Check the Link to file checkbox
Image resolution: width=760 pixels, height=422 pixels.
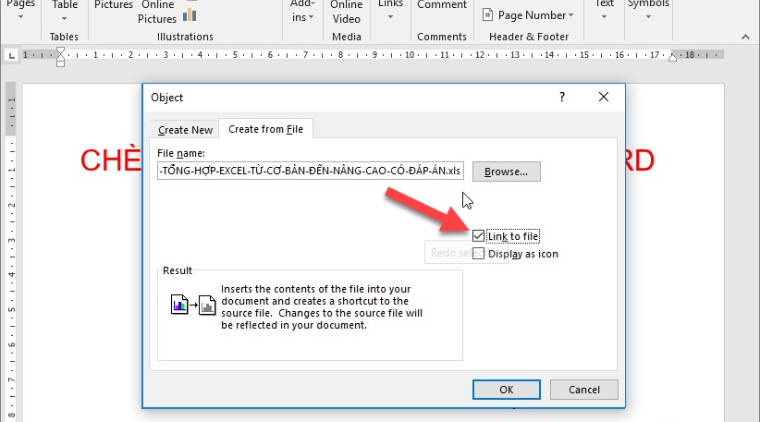[478, 236]
